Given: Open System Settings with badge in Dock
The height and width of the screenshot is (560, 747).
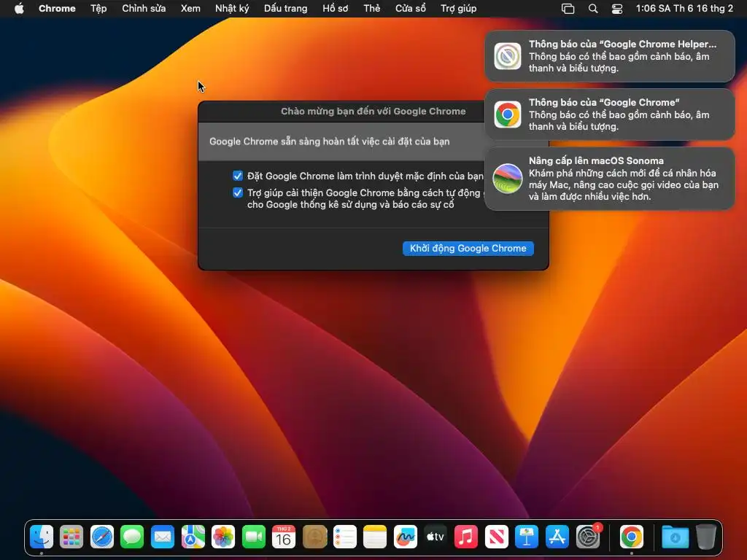Looking at the screenshot, I should tap(589, 537).
